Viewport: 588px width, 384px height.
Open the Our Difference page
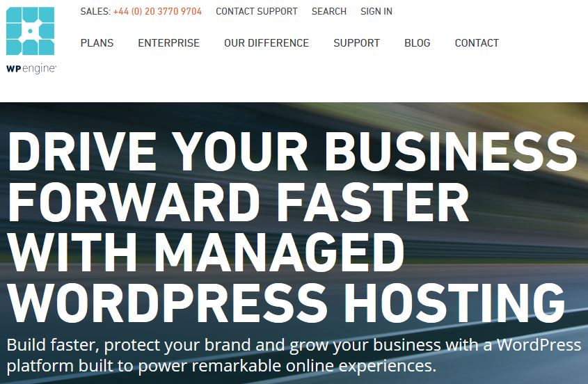point(267,43)
